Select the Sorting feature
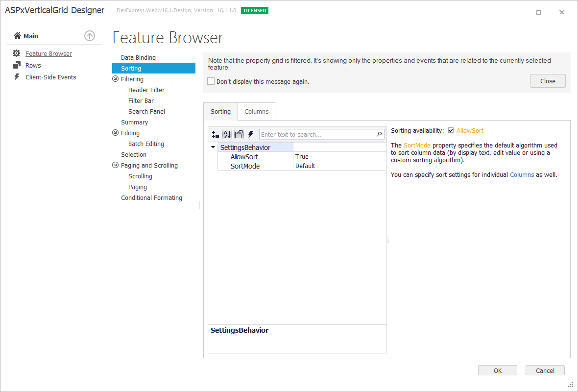The image size is (578, 392). click(x=154, y=68)
